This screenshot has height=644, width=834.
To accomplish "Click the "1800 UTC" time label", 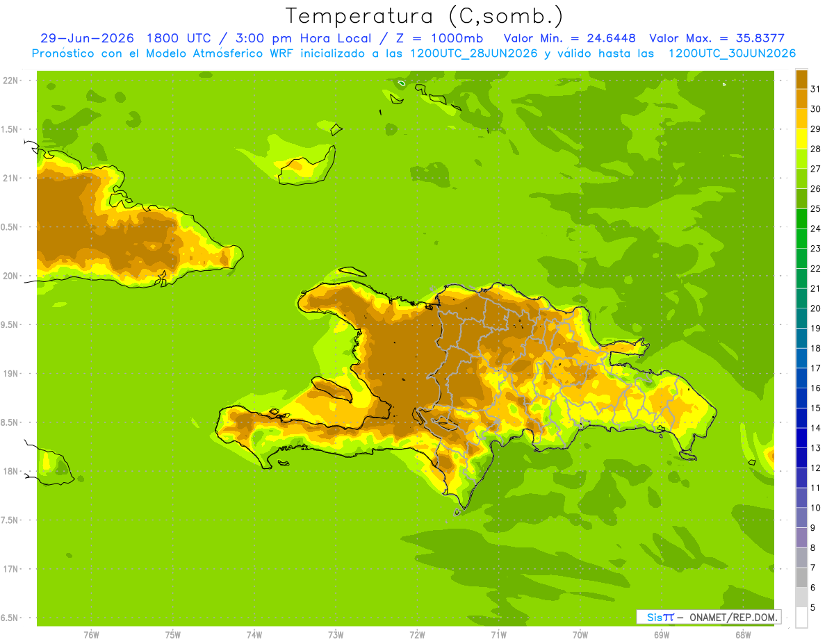I will [179, 38].
